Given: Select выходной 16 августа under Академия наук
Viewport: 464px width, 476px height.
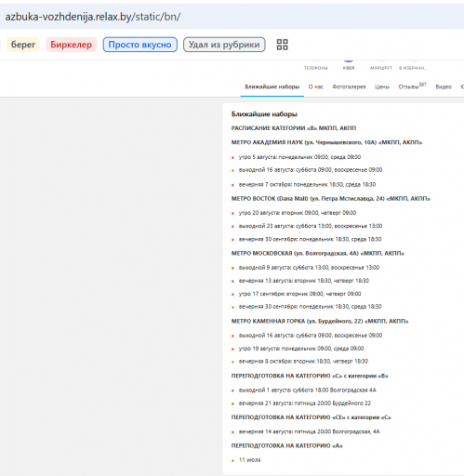Looking at the screenshot, I should [311, 170].
